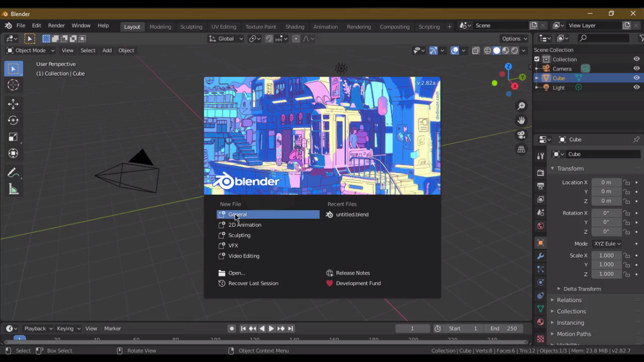Click Recover Last Session
This screenshot has width=644, height=362.
click(x=253, y=283)
